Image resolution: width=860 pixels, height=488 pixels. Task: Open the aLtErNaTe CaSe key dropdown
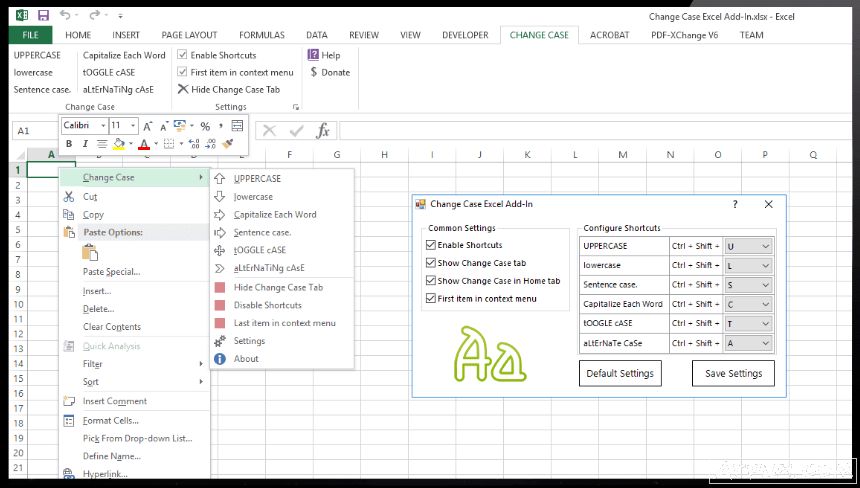(765, 343)
